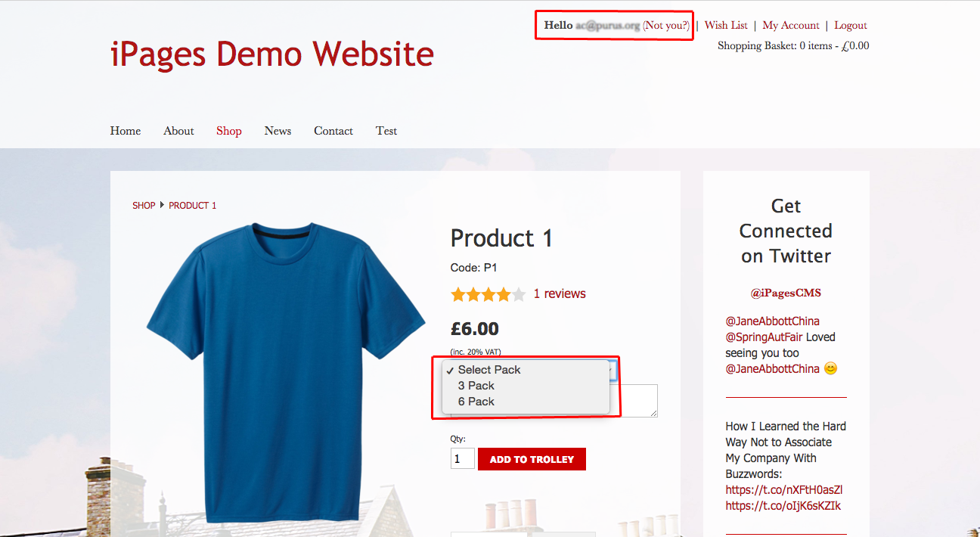Image resolution: width=980 pixels, height=537 pixels.
Task: Click the Test navigation item
Action: tap(386, 131)
